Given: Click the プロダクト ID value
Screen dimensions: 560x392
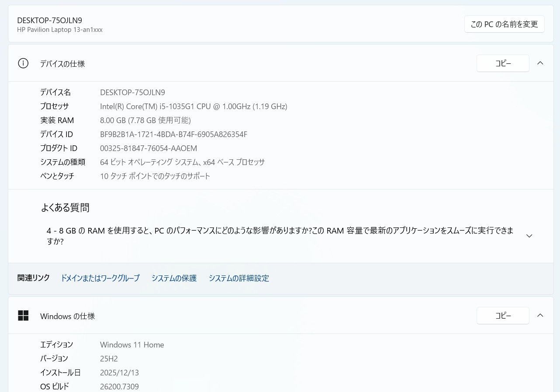Looking at the screenshot, I should coord(149,148).
